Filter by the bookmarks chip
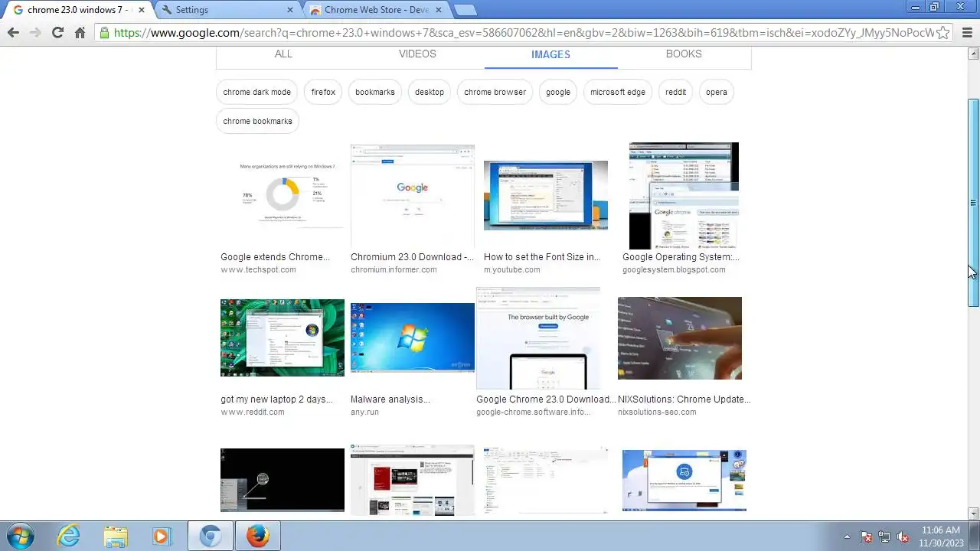This screenshot has width=980, height=551. [x=375, y=92]
